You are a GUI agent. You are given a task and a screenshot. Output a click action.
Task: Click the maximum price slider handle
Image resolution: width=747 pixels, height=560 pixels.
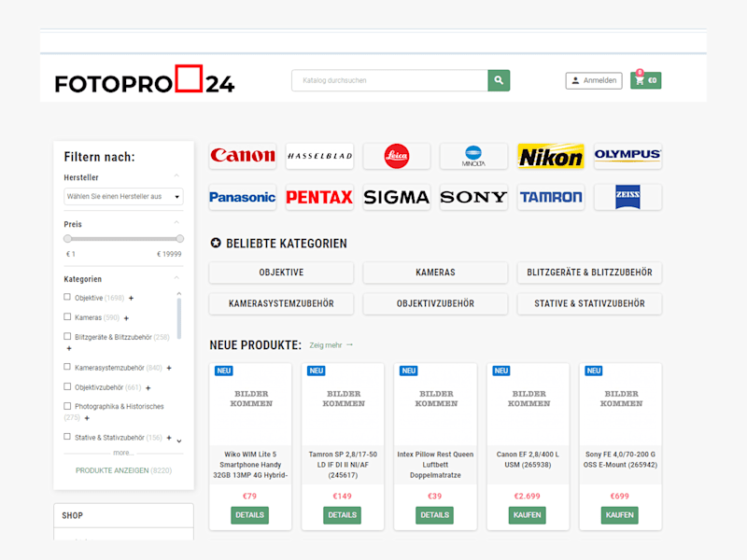click(179, 239)
